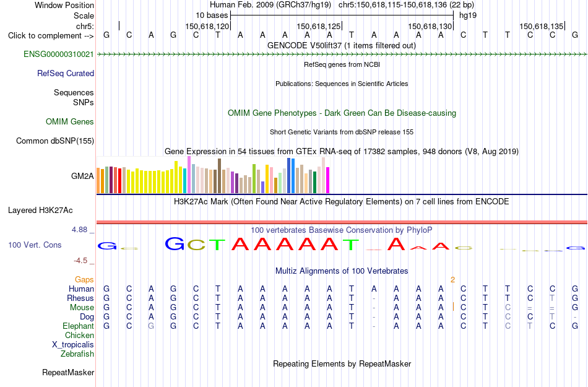Click the 'RefSeq genes from NCBI' title
Screen dimensions: 588x387
(342, 64)
